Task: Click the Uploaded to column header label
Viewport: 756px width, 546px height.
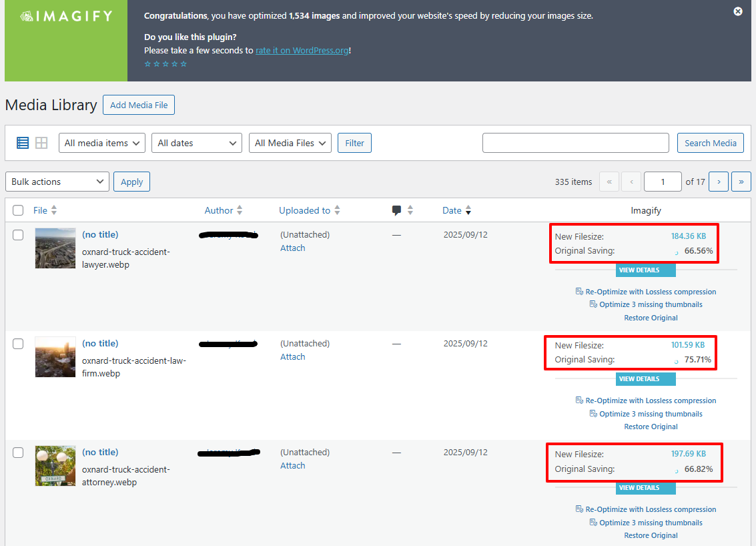Action: [x=304, y=210]
